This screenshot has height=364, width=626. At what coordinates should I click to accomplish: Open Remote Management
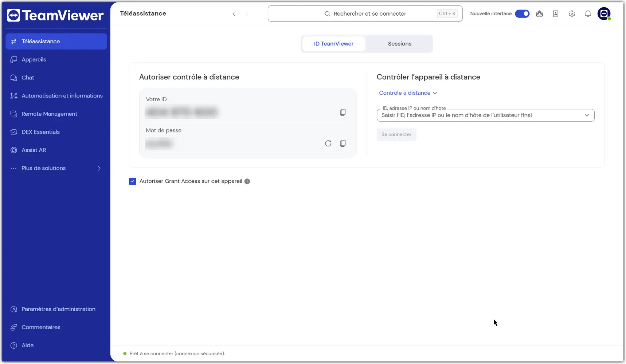[x=56, y=114]
